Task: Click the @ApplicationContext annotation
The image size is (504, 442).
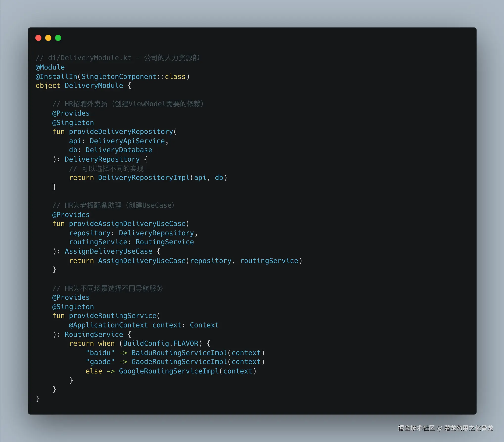Action: [x=108, y=325]
